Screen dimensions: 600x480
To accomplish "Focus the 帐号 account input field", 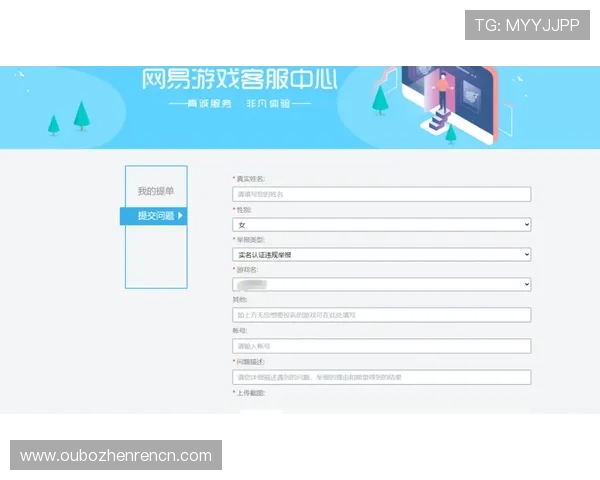I will point(382,346).
